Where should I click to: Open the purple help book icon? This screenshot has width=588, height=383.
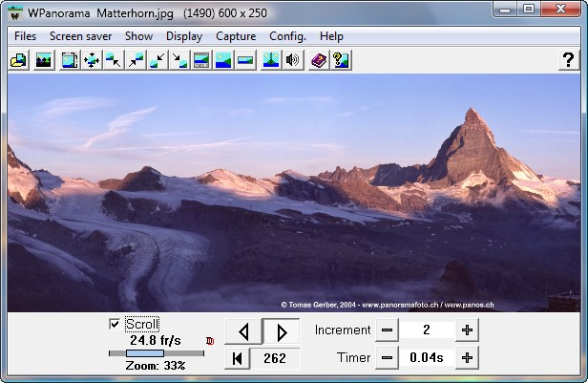[319, 60]
